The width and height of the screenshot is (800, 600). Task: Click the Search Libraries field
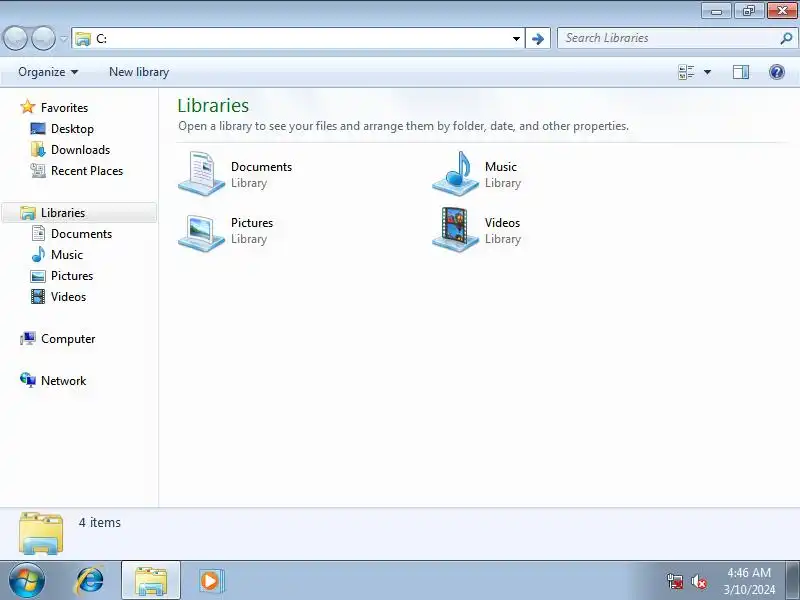click(x=676, y=38)
